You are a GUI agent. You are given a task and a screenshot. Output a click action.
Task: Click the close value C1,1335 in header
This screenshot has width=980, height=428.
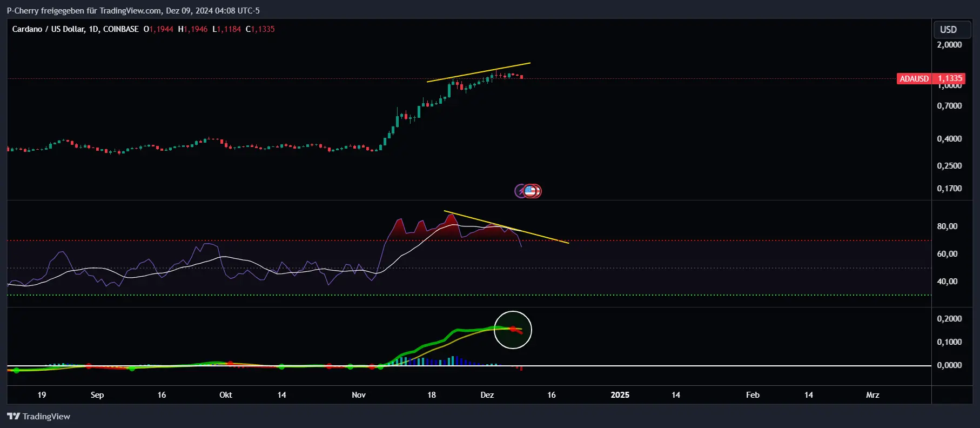260,29
